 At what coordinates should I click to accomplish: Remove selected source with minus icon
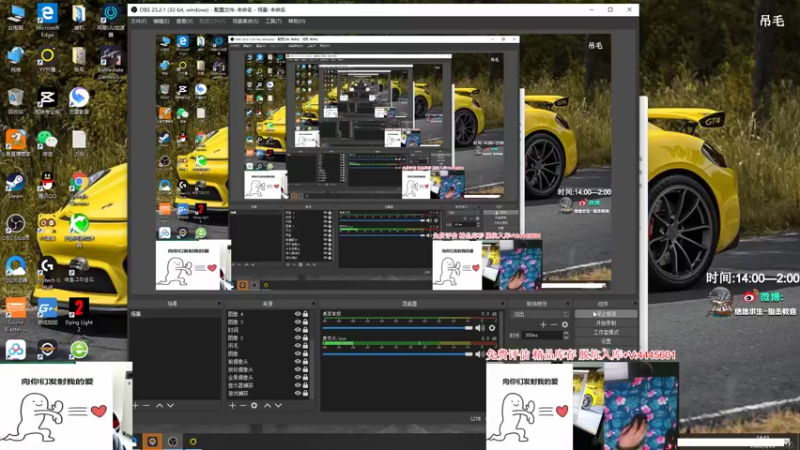(x=243, y=406)
